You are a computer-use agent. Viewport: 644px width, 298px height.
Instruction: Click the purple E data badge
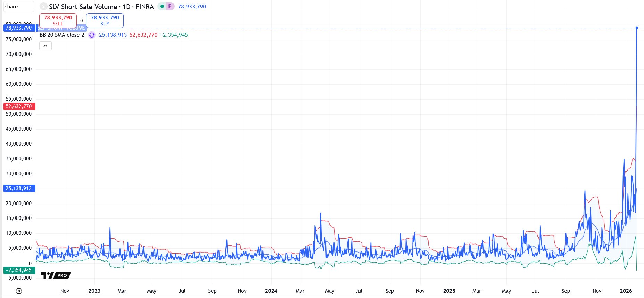[x=170, y=6]
